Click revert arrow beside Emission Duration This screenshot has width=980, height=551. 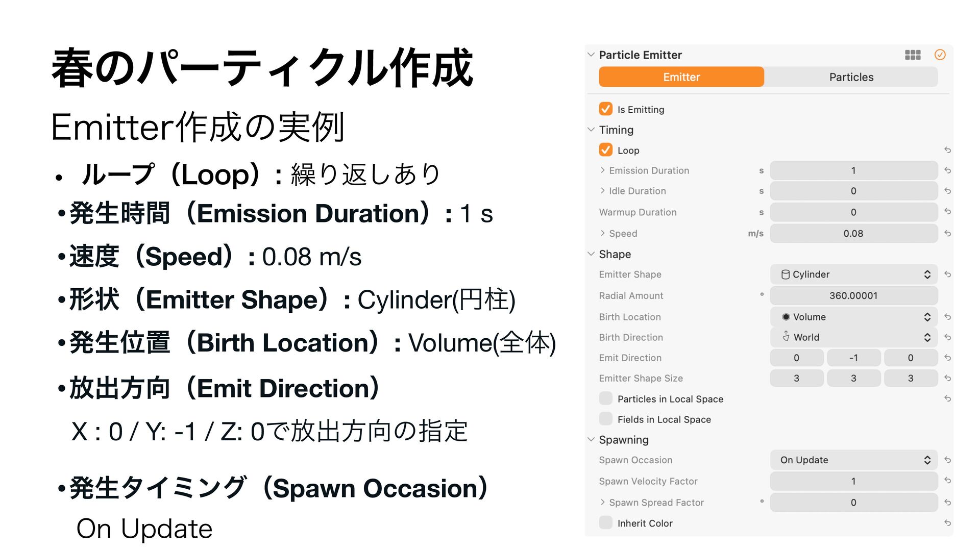click(x=947, y=170)
